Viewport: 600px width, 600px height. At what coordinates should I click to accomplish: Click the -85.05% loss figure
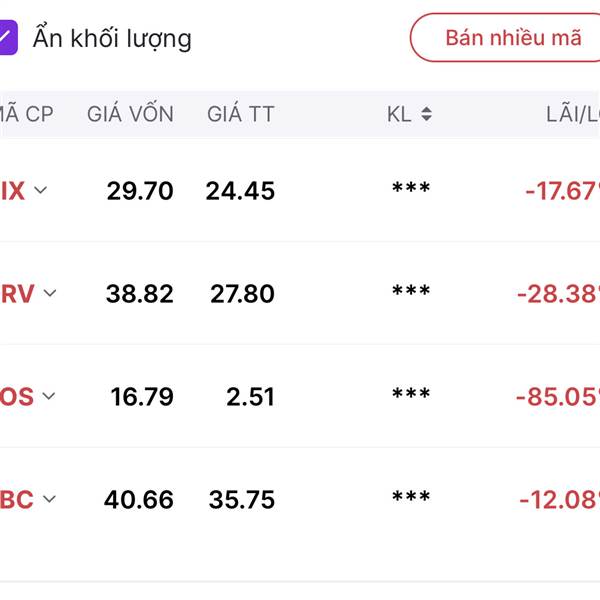pyautogui.click(x=557, y=397)
